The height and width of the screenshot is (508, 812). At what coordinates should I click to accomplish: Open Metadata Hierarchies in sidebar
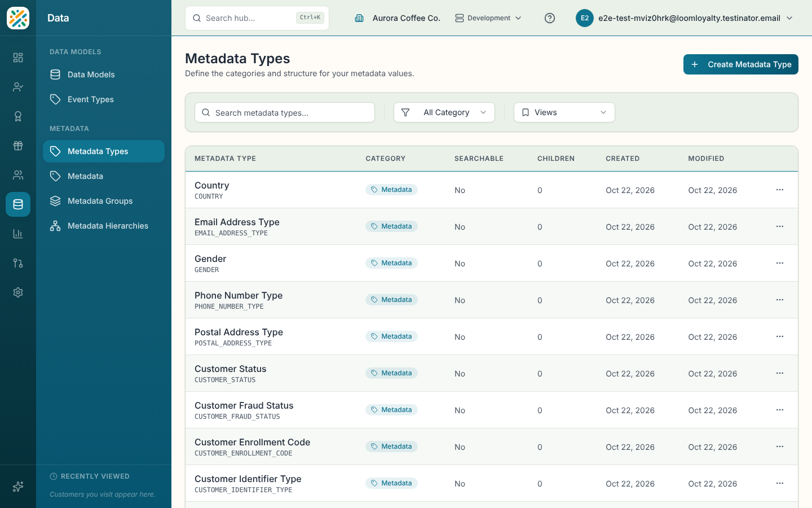pos(104,226)
